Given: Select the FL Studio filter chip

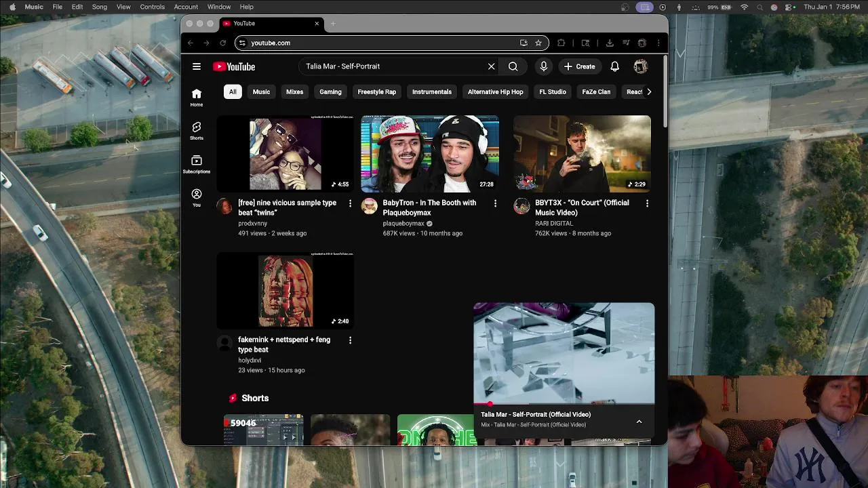Looking at the screenshot, I should [553, 91].
